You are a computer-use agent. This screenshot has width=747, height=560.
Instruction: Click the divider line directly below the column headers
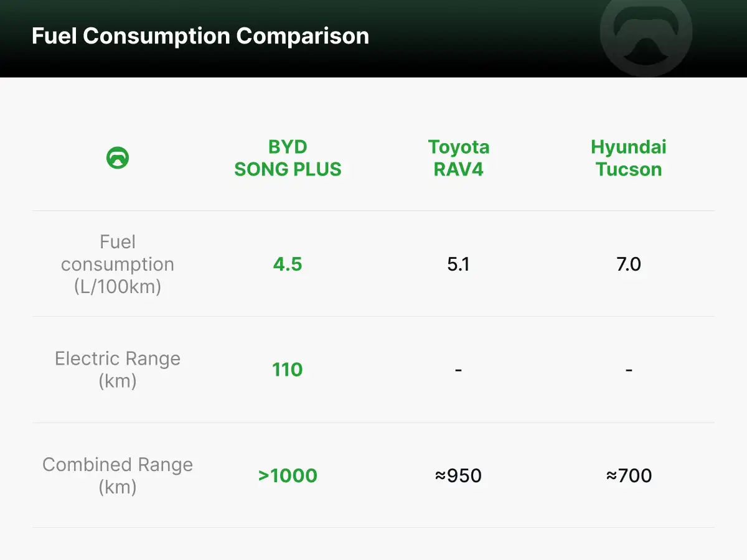[x=374, y=210]
